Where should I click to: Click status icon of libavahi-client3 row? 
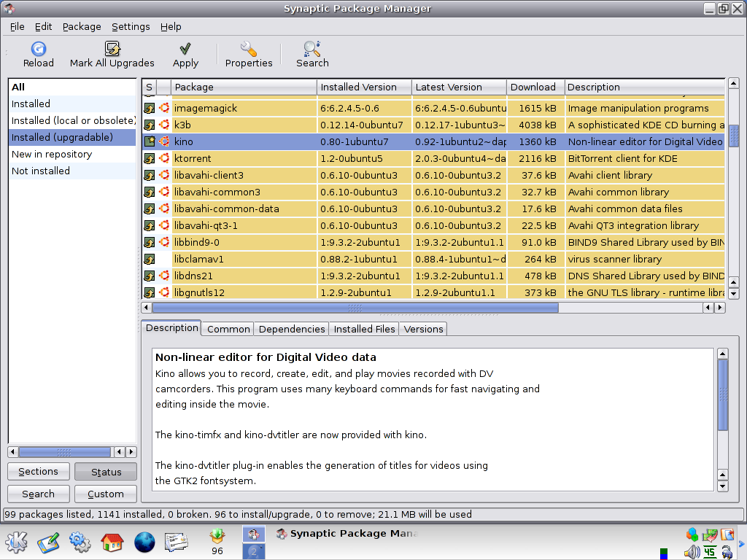tap(150, 175)
